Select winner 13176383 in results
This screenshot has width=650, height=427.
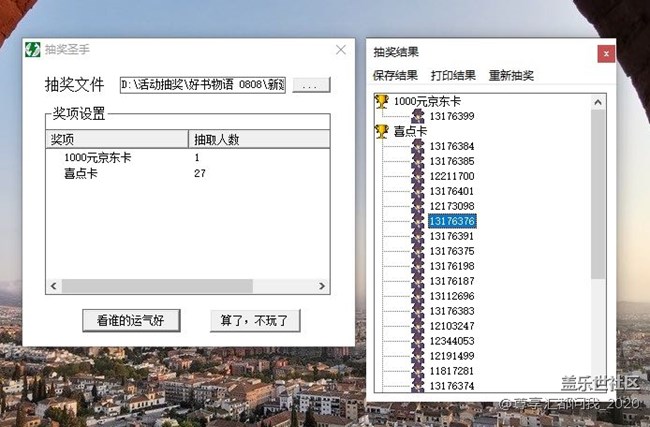tap(452, 311)
